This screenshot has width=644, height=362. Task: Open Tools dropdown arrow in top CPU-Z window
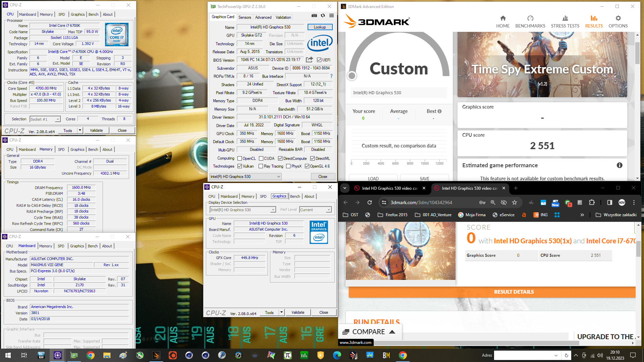[x=80, y=130]
